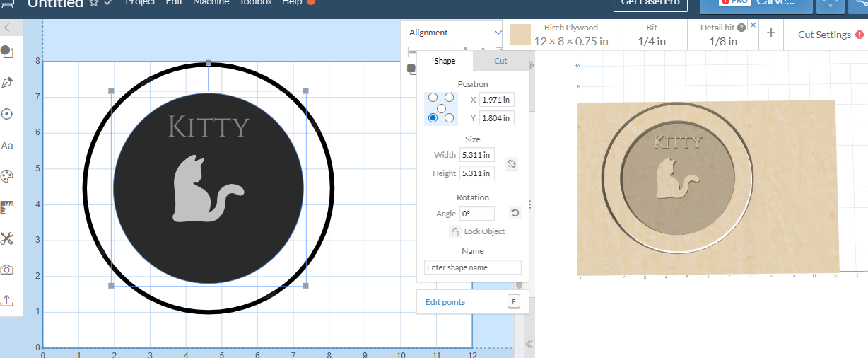Image resolution: width=868 pixels, height=358 pixels.
Task: Select the Pen drawing tool
Action: (x=7, y=83)
